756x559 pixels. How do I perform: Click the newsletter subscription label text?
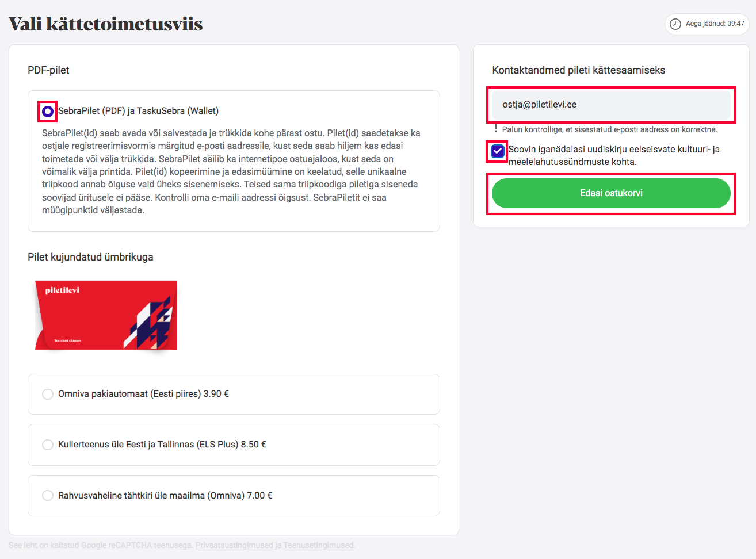click(x=614, y=155)
